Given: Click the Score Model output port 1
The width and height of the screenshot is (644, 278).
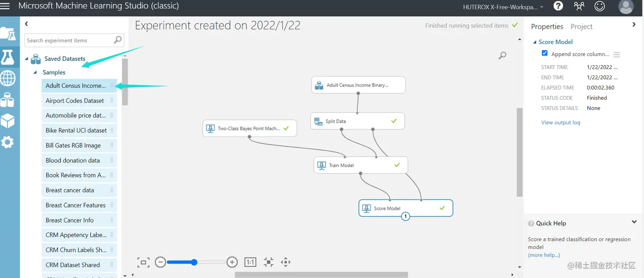Looking at the screenshot, I should tap(405, 217).
